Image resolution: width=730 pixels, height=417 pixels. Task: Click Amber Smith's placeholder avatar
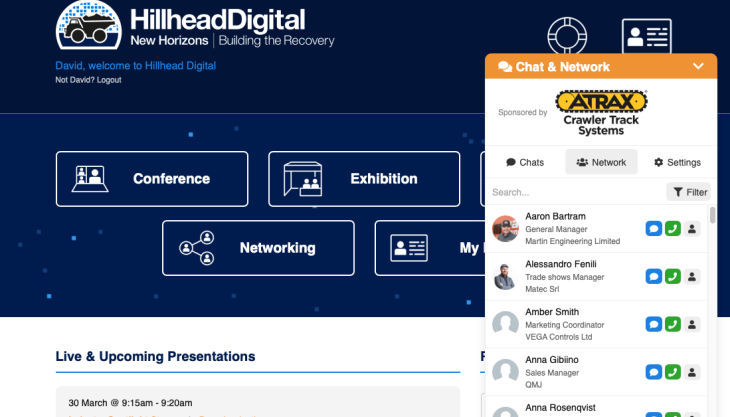pyautogui.click(x=506, y=324)
